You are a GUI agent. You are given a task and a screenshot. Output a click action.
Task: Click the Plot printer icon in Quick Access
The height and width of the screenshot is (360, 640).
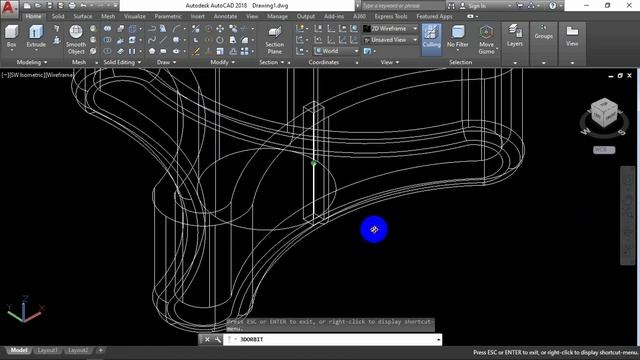point(72,6)
